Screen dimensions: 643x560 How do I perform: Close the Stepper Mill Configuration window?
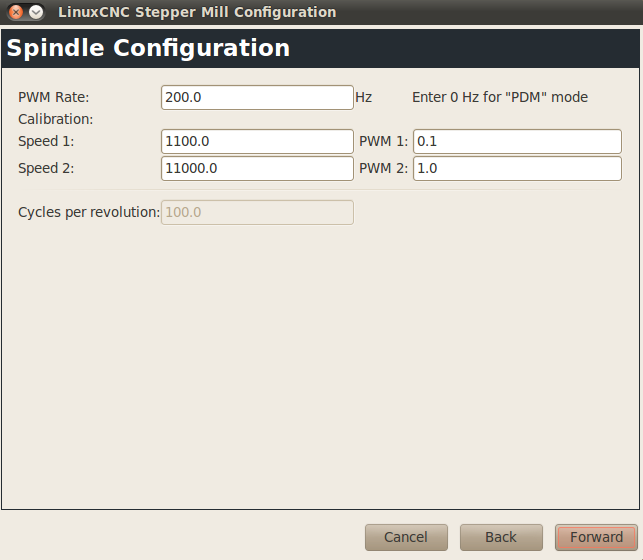tap(16, 12)
